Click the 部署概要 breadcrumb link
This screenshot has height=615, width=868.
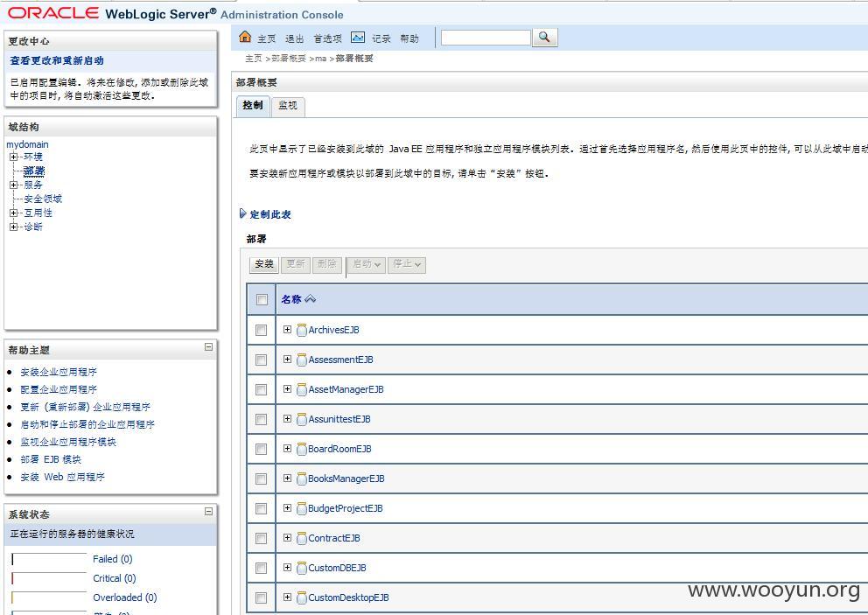pyautogui.click(x=289, y=58)
